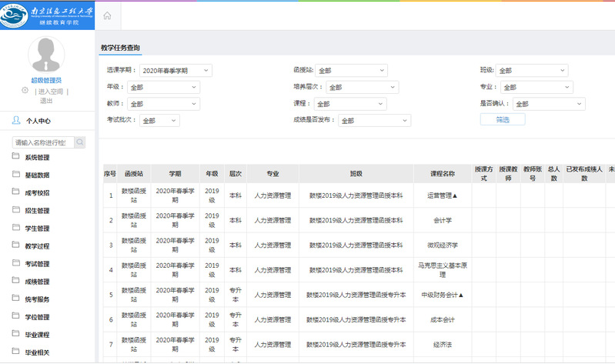Screen dimensions: 615x364
Task: Open the 教学过程 sidebar menu
Action: point(37,245)
